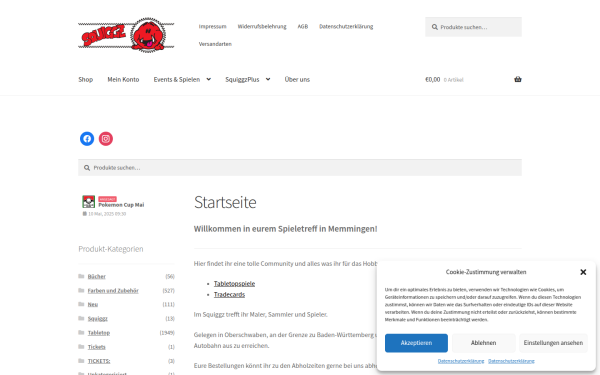Viewport: 600px width, 375px height.
Task: Open Datenschutzerklärung in the header
Action: click(x=346, y=26)
